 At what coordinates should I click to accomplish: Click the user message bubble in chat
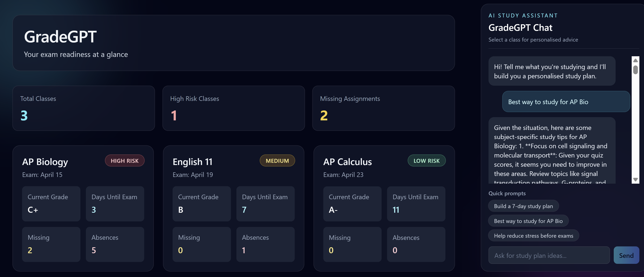(566, 102)
